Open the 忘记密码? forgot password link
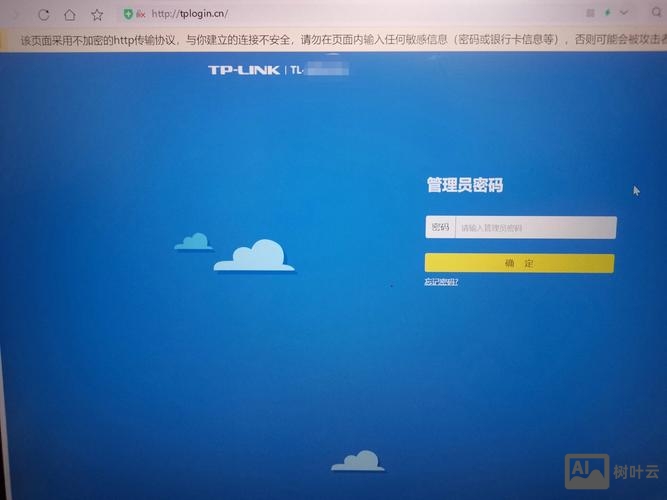 point(441,282)
